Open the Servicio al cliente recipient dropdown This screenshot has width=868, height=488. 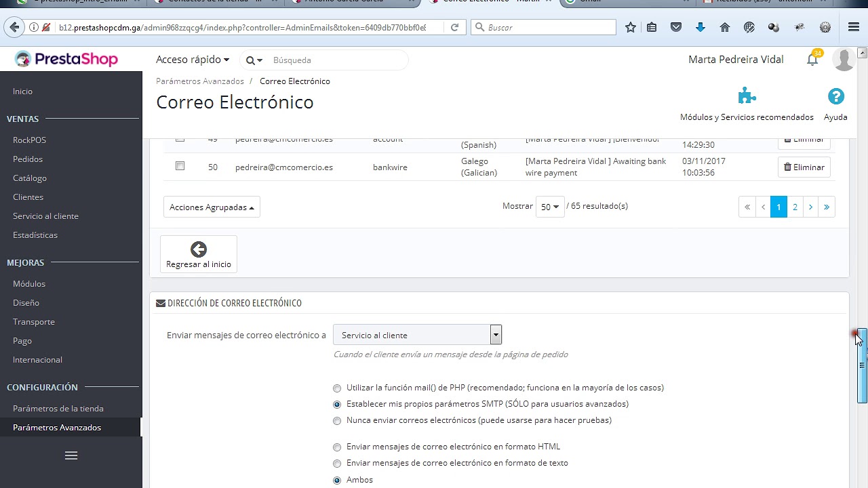coord(417,335)
